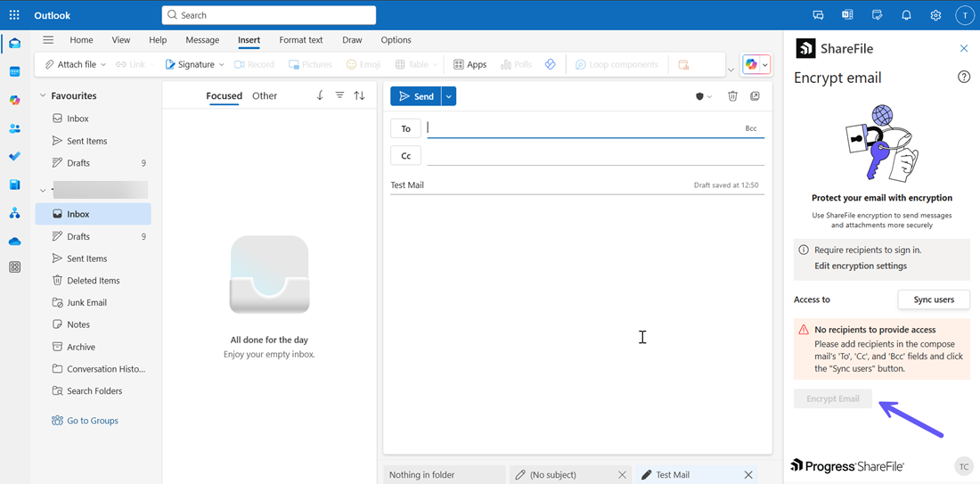980x484 pixels.
Task: Open the Draw ribbon tab
Action: point(352,40)
